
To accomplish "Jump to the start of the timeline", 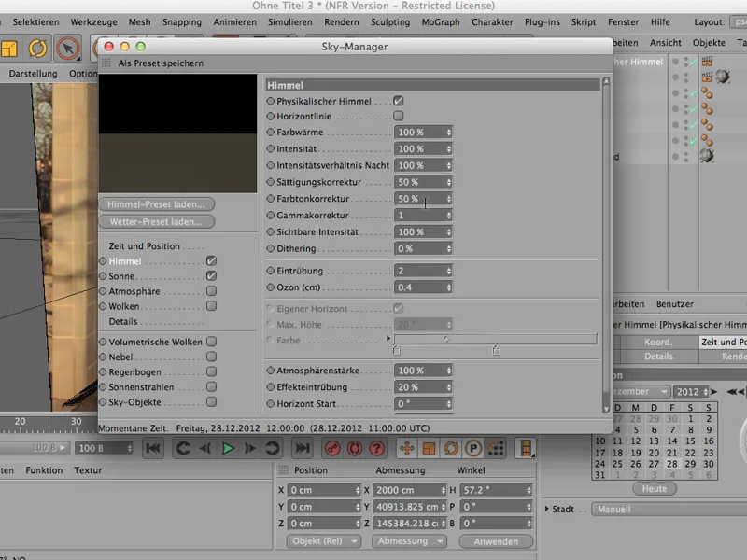I will [154, 449].
